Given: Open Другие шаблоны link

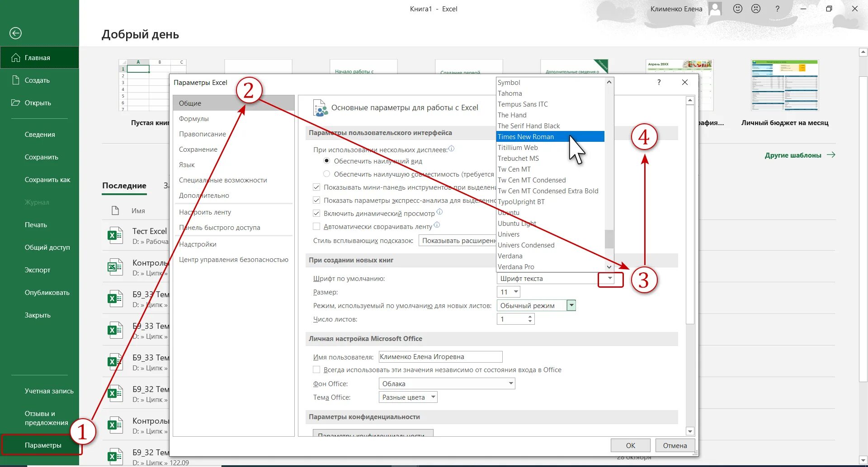Looking at the screenshot, I should pyautogui.click(x=800, y=155).
